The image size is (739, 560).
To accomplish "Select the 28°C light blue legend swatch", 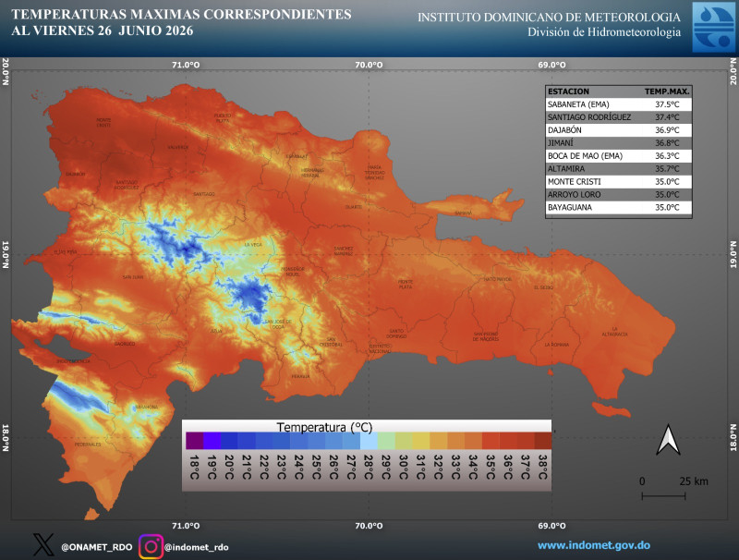I will coord(369,440).
